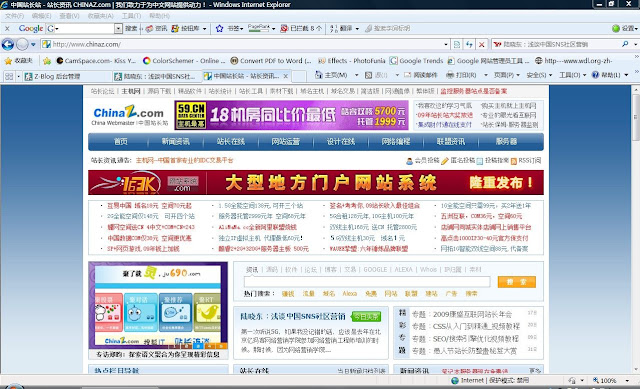Refresh the page using the address bar icon
The image size is (640, 389).
(x=469, y=44)
